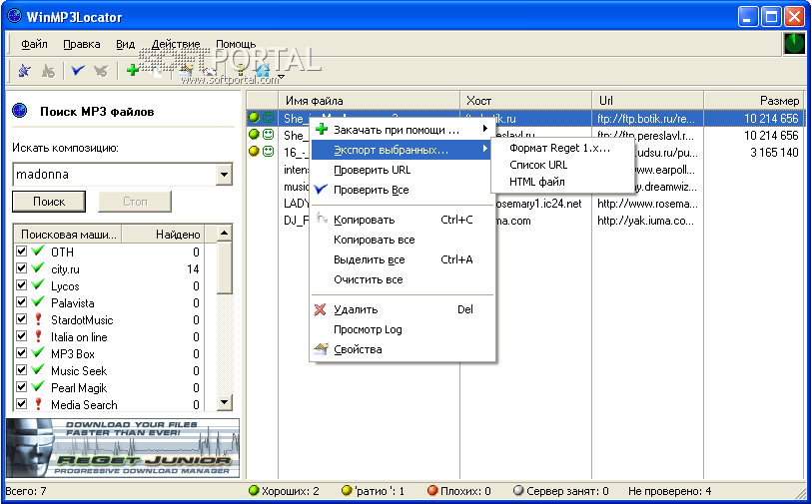Sort by the Имя файла column header
812x504 pixels.
(370, 101)
